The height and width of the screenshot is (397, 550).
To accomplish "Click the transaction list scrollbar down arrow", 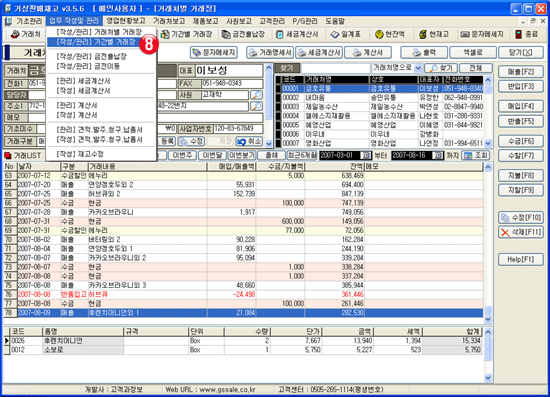I will [x=488, y=319].
